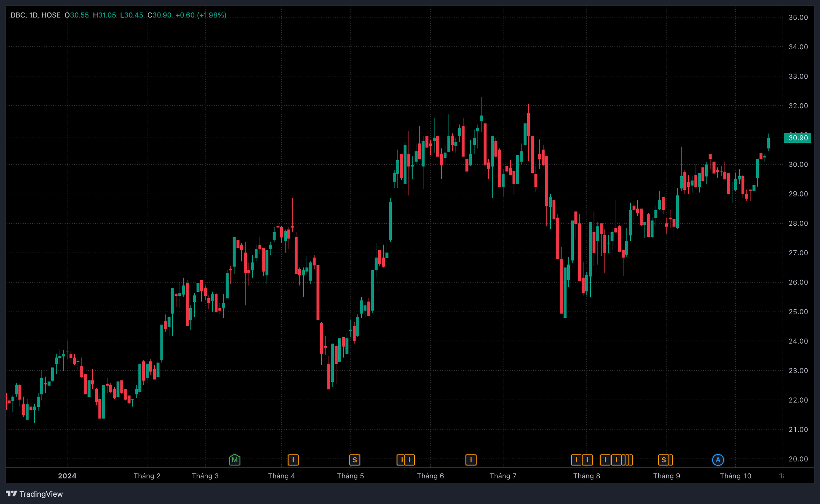Click the Tháng 5 time axis label

point(350,476)
